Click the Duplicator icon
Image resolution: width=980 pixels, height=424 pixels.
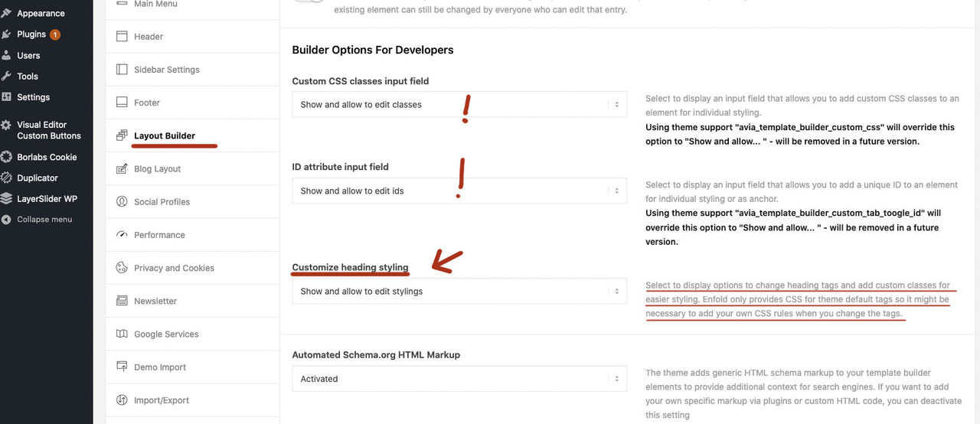[7, 178]
